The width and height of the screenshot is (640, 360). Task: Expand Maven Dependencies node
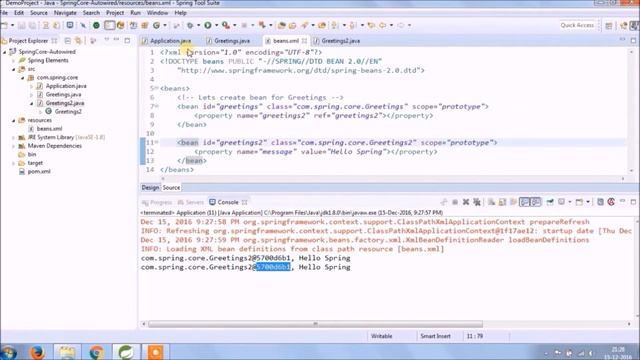pos(14,146)
